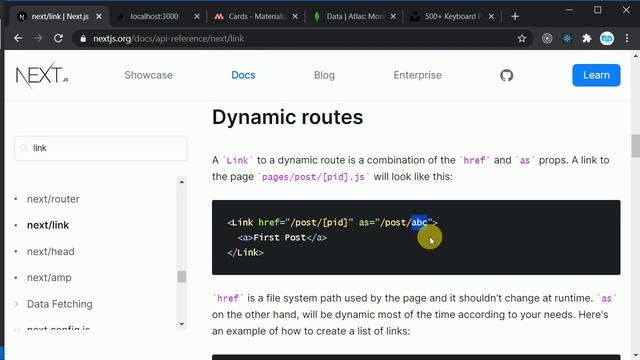The image size is (640, 360).
Task: Click the sidebar scroll down arrow
Action: 182,324
